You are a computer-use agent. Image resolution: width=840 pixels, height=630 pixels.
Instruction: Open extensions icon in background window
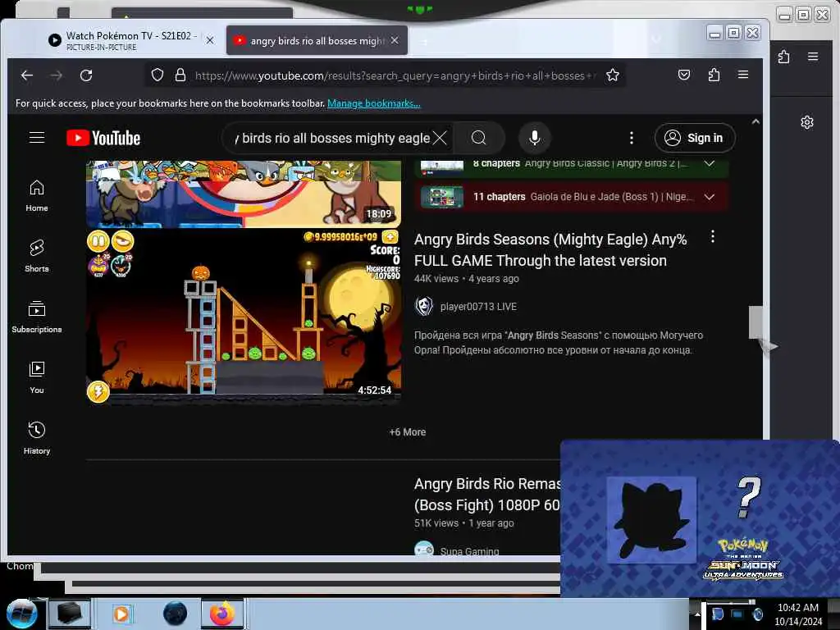tap(783, 57)
